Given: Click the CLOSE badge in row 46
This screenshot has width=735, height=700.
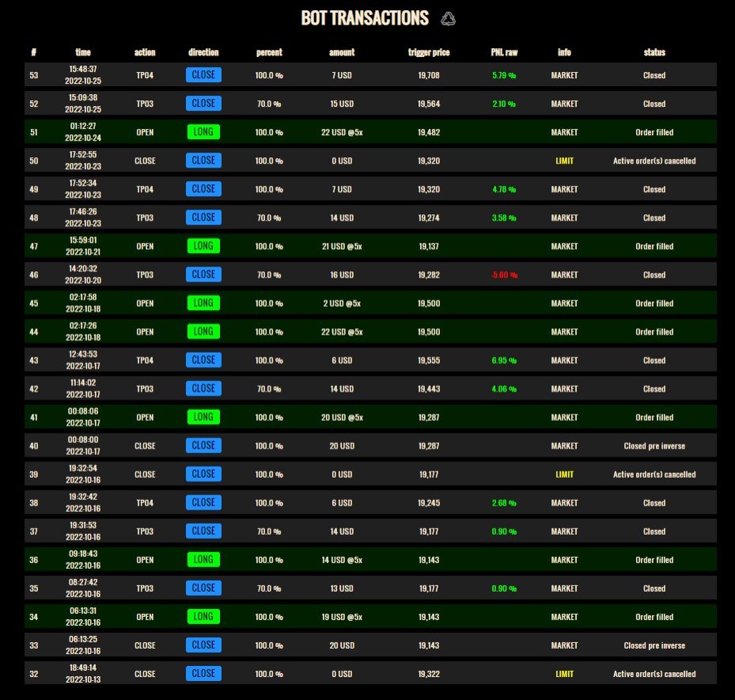Looking at the screenshot, I should pos(203,274).
